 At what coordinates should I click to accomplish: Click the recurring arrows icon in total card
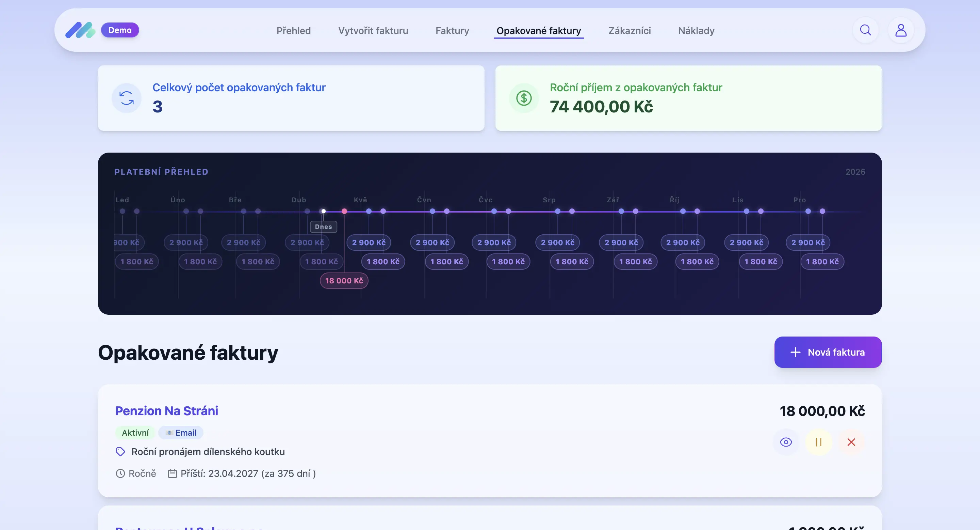[127, 98]
